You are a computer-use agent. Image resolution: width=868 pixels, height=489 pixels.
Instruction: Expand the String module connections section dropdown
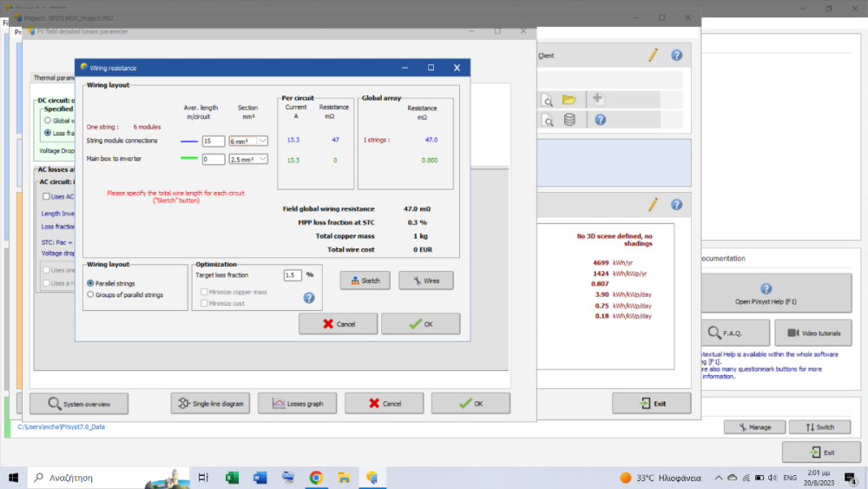point(262,141)
